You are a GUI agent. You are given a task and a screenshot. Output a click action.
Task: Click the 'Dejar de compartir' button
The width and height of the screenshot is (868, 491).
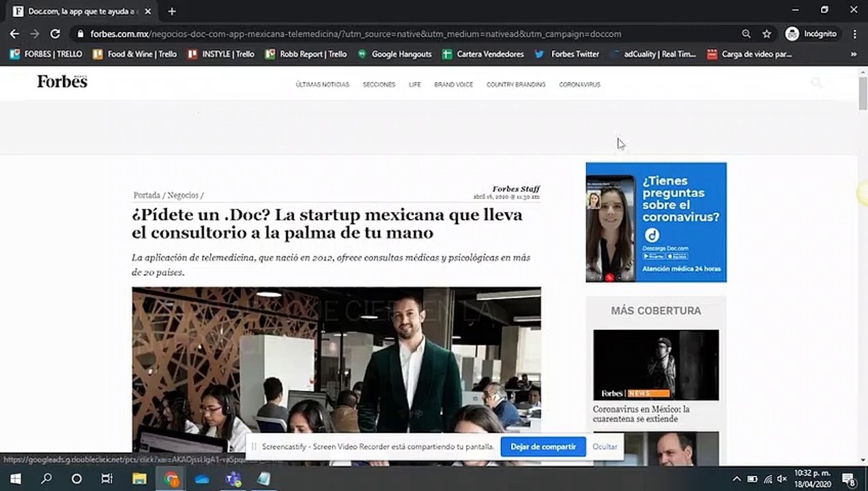(x=543, y=447)
